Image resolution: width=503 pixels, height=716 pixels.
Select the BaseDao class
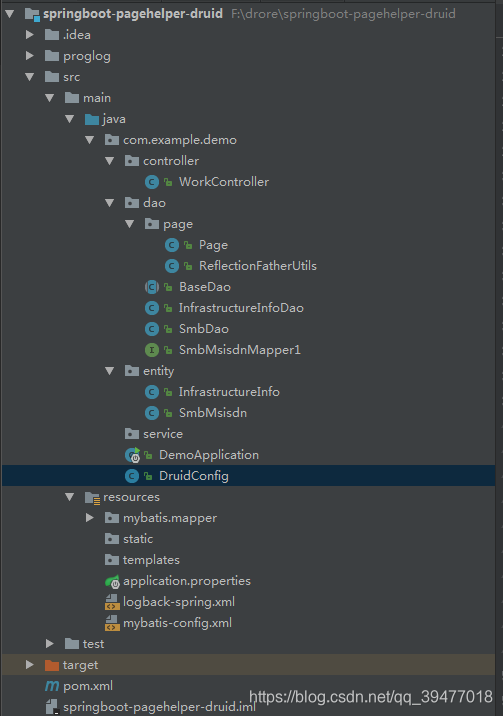204,287
